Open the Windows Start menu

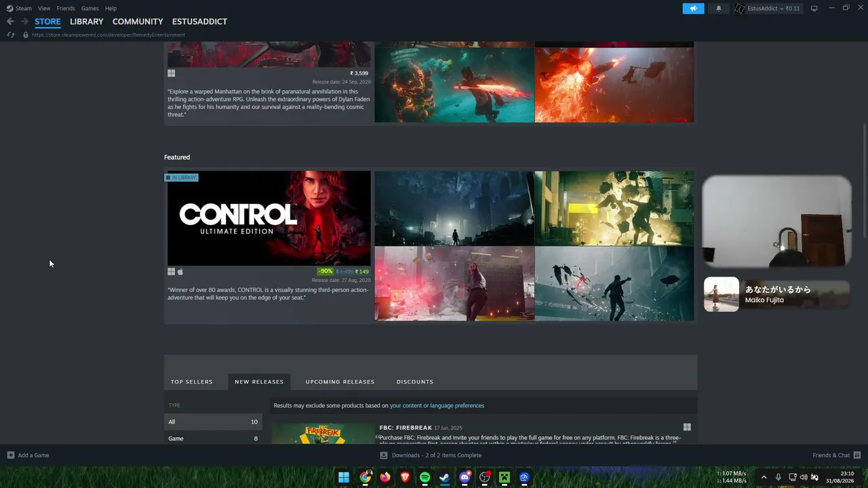click(x=344, y=477)
